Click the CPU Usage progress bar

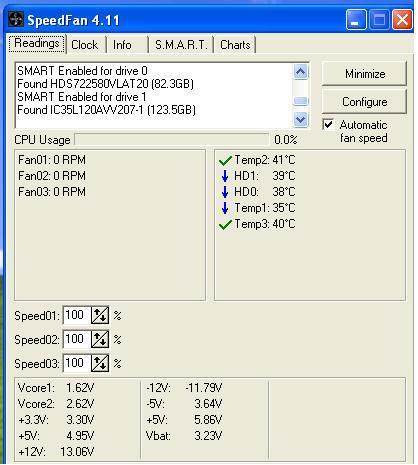pos(172,140)
